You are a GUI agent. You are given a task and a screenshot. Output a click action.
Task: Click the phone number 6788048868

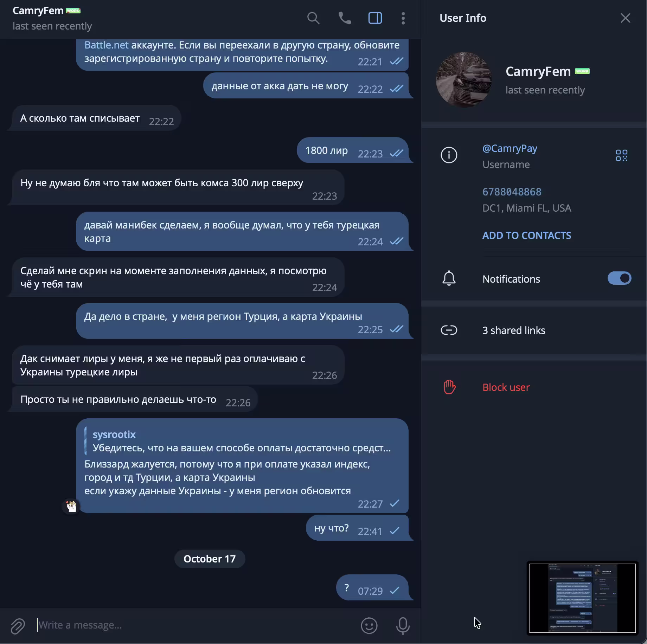coord(512,192)
